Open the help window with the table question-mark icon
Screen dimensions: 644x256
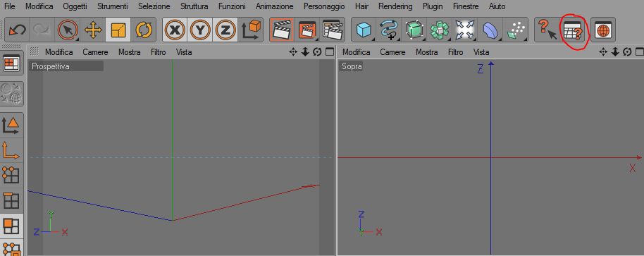[574, 30]
